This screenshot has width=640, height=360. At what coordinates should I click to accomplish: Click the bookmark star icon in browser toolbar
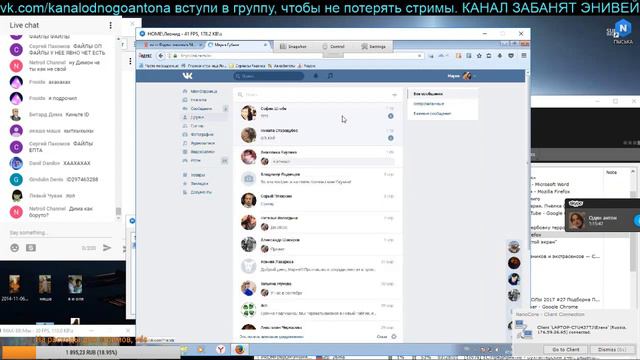click(x=479, y=56)
